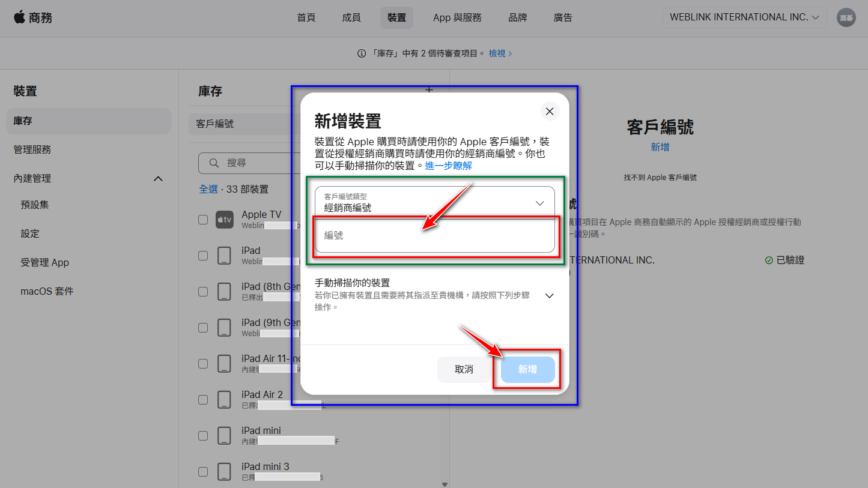Click the iPad mini 3 device icon

click(224, 472)
